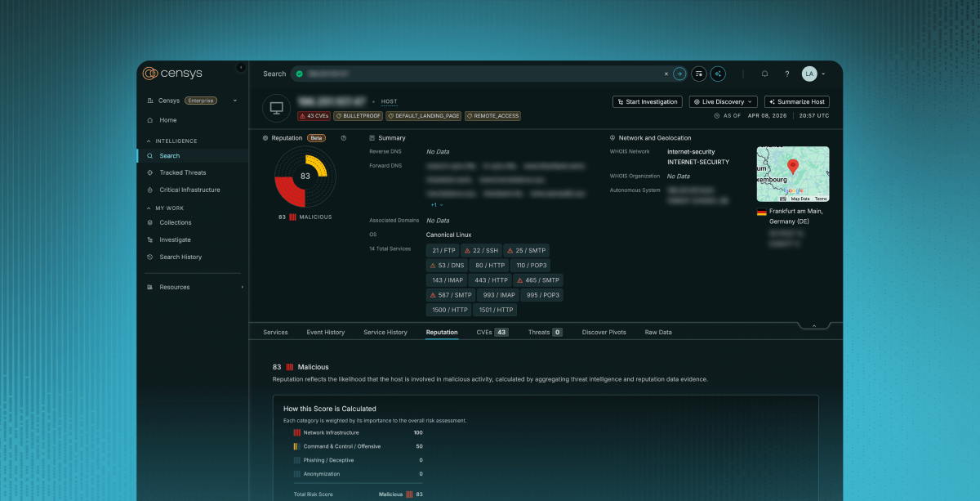Expand the LA user account menu
Viewport: 980px width, 501px height.
coord(813,74)
